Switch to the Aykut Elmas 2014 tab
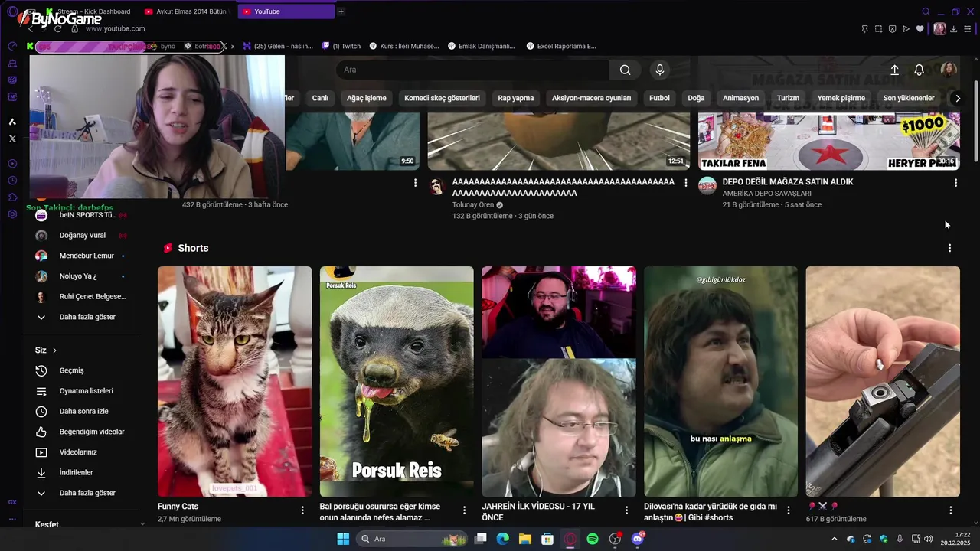The height and width of the screenshot is (551, 980). pos(187,11)
